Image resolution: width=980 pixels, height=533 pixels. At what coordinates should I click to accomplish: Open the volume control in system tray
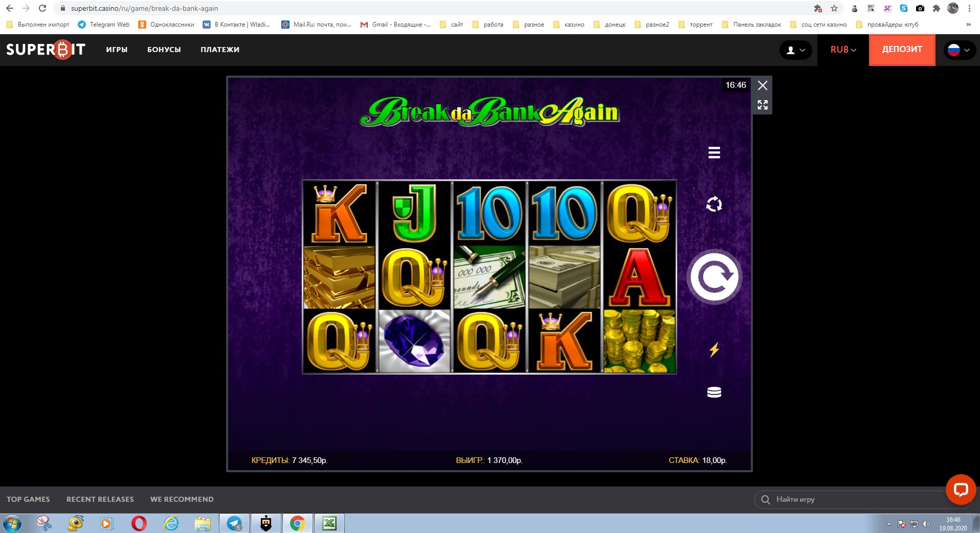[926, 524]
